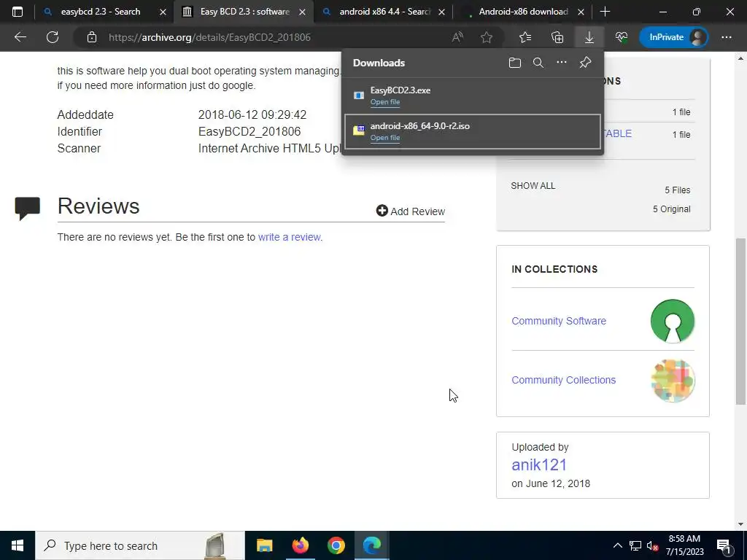The width and height of the screenshot is (747, 560).
Task: Click the android-x86 ISO file icon
Action: point(359,130)
